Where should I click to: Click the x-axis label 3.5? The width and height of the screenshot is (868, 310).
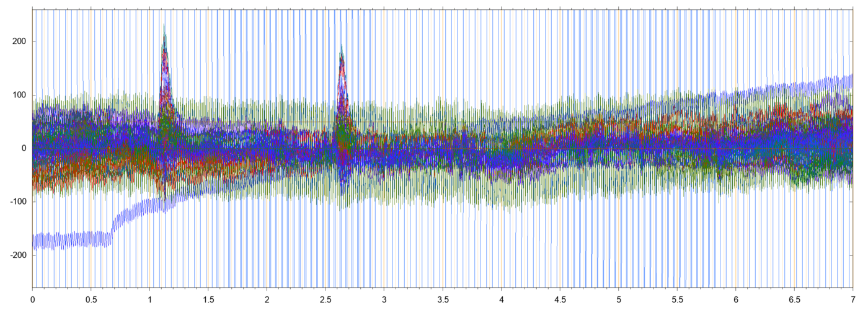tap(443, 299)
